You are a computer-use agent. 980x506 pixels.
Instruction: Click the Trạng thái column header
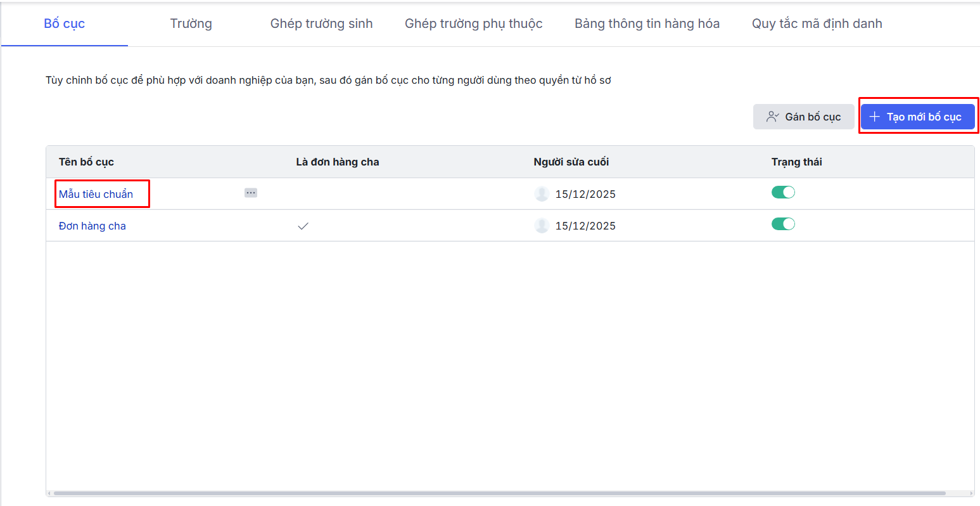click(x=796, y=162)
